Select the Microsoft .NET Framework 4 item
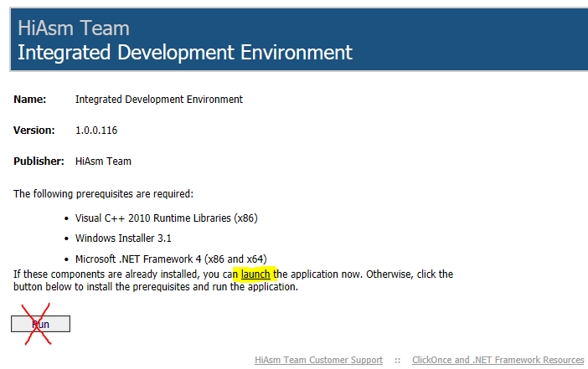Image resolution: width=588 pixels, height=369 pixels. [x=171, y=259]
